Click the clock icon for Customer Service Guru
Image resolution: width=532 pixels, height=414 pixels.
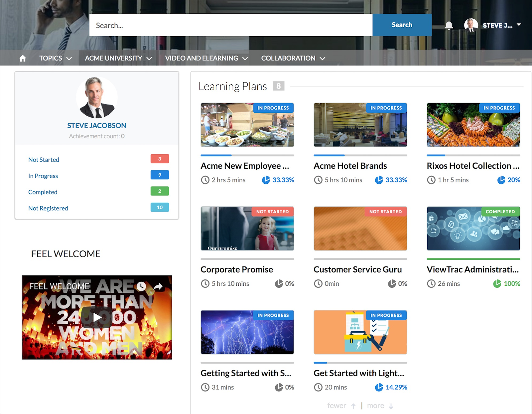pyautogui.click(x=318, y=284)
